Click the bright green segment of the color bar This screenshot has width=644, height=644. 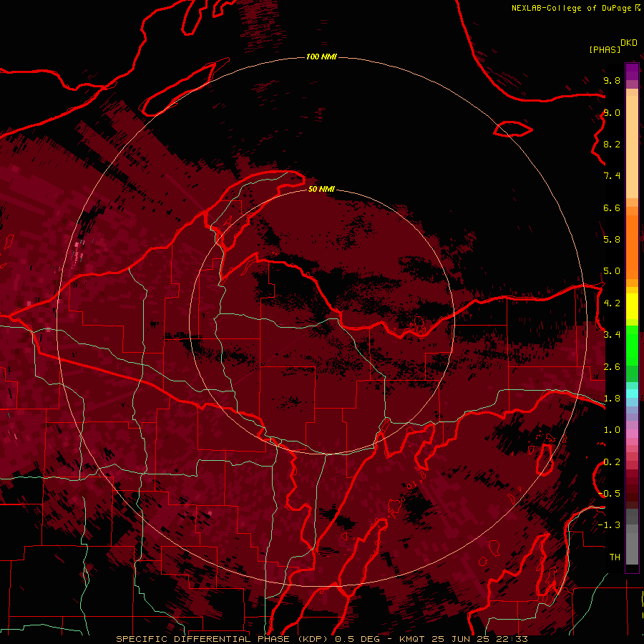632,346
